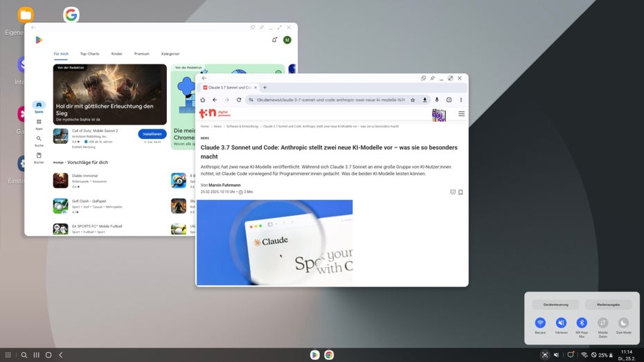Click the Google Play logo

(x=39, y=40)
